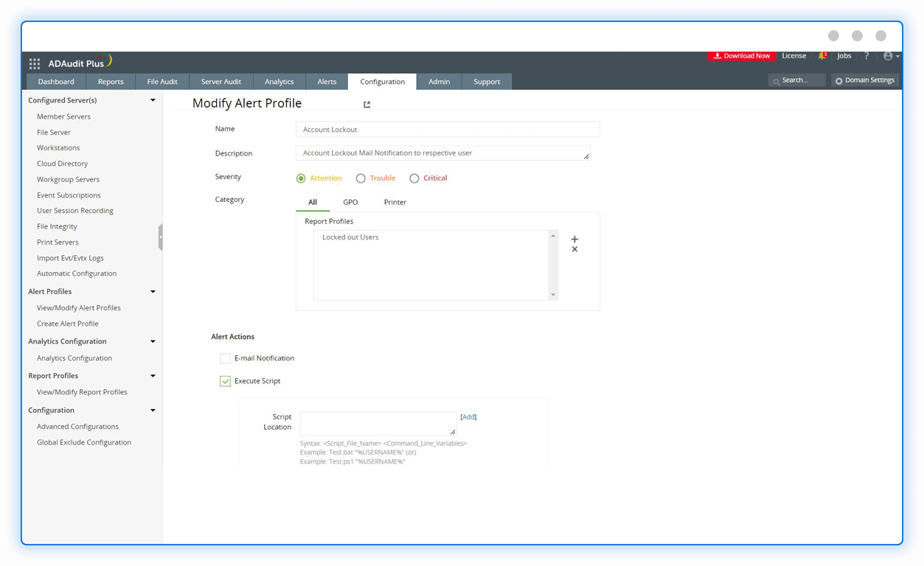
Task: Select the Trouble severity option
Action: pyautogui.click(x=361, y=178)
